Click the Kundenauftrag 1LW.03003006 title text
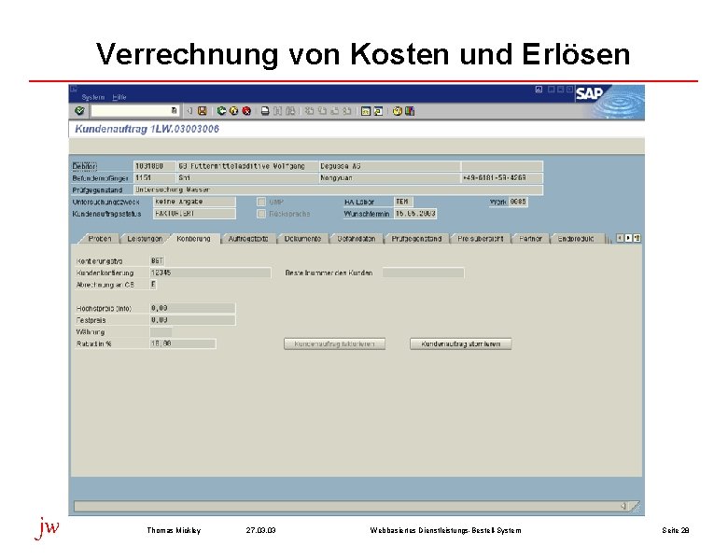 tap(147, 129)
